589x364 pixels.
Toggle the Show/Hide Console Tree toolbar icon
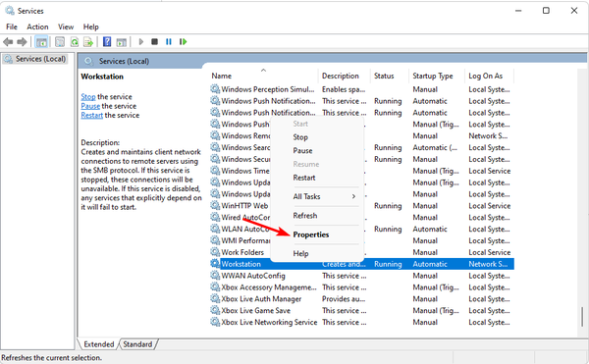41,41
